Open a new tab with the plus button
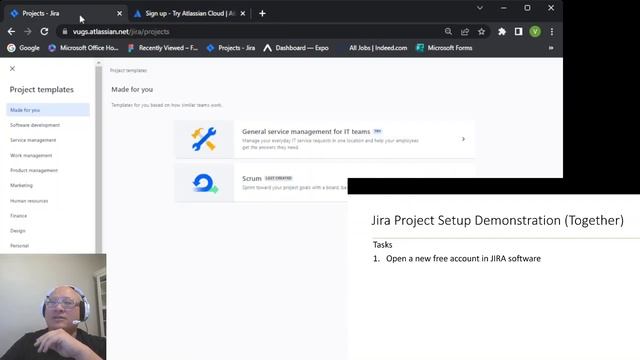Viewport: 640px width, 360px height. pos(262,13)
